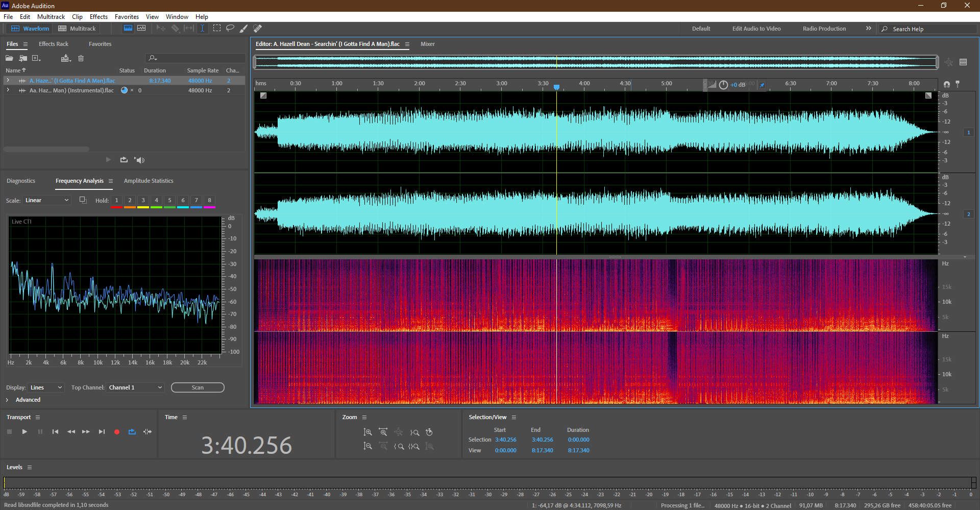Image resolution: width=980 pixels, height=510 pixels.
Task: Select Edit Audio to Video workspace
Action: 756,29
